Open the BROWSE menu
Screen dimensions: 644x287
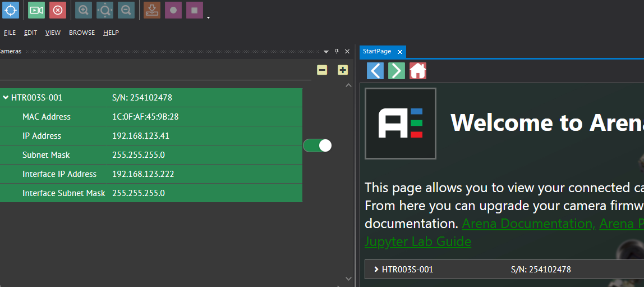pyautogui.click(x=82, y=33)
